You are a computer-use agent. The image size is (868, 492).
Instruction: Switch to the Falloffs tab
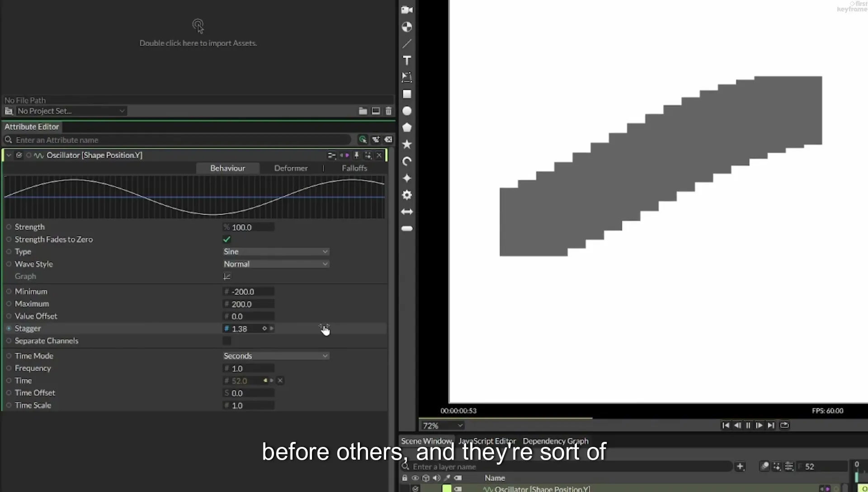pyautogui.click(x=354, y=168)
